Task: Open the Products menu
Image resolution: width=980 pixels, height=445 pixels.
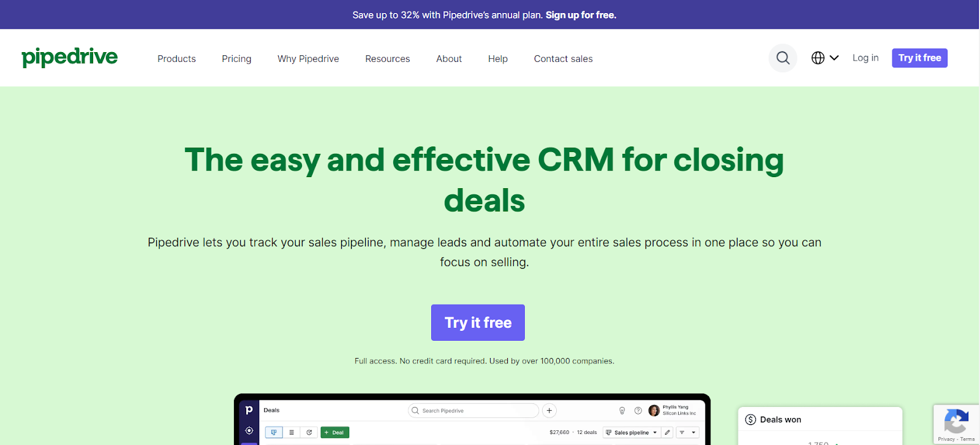Action: (x=176, y=59)
